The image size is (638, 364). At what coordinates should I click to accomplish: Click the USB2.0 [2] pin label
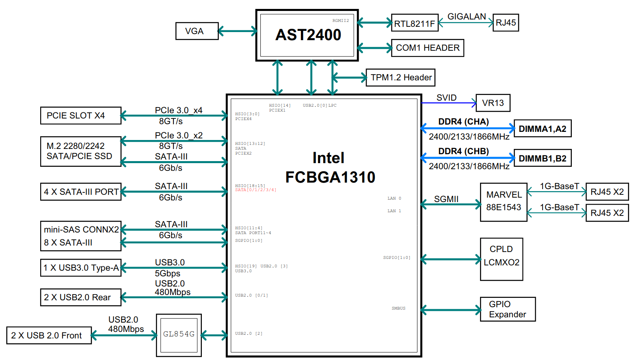(249, 334)
